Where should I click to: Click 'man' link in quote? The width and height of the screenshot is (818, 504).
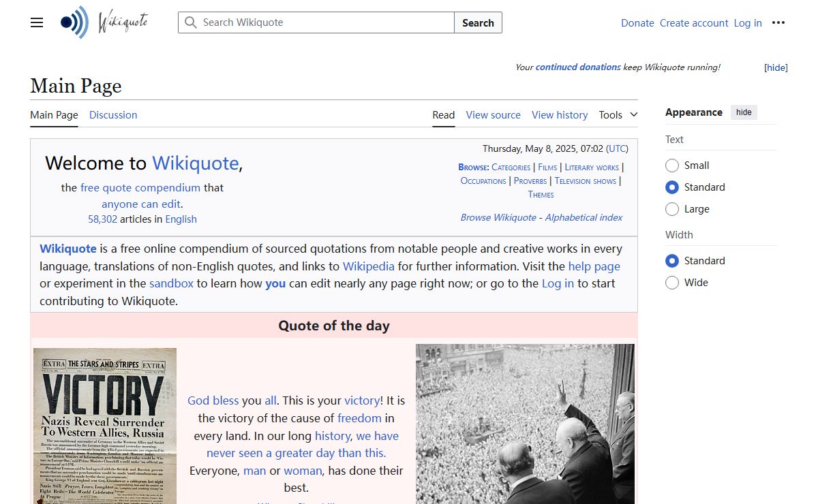pos(255,471)
